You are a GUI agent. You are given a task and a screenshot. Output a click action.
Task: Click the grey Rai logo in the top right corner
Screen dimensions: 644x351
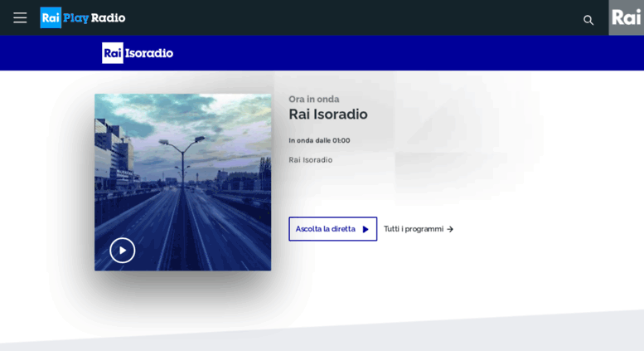pos(626,17)
